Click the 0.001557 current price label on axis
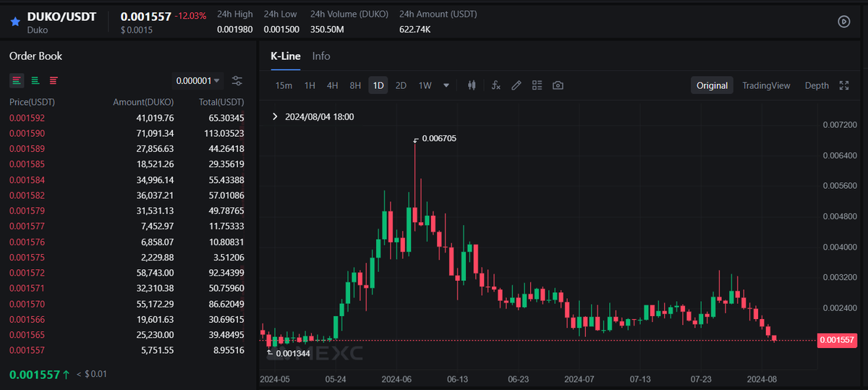 pyautogui.click(x=837, y=340)
